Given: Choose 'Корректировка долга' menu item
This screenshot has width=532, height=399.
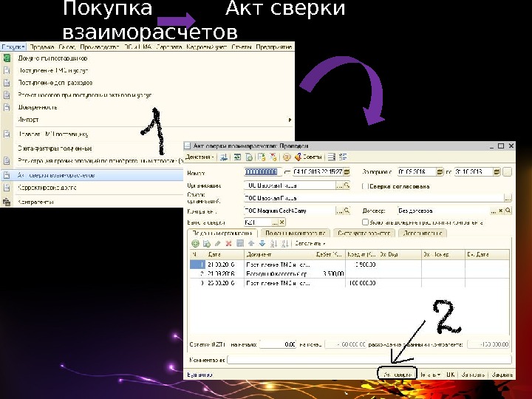Looking at the screenshot, I should (47, 188).
